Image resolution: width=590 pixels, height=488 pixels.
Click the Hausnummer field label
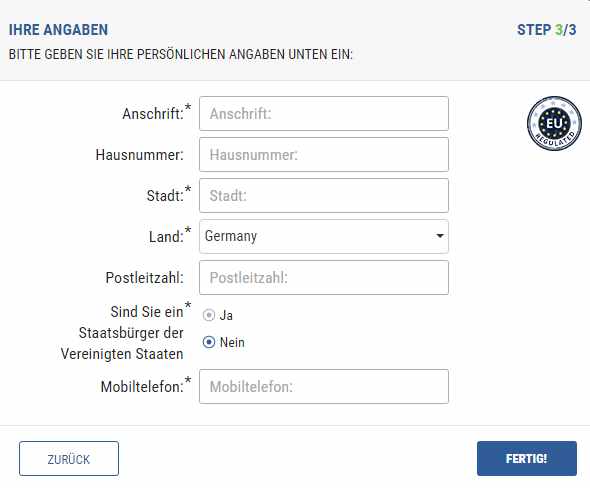pos(140,155)
